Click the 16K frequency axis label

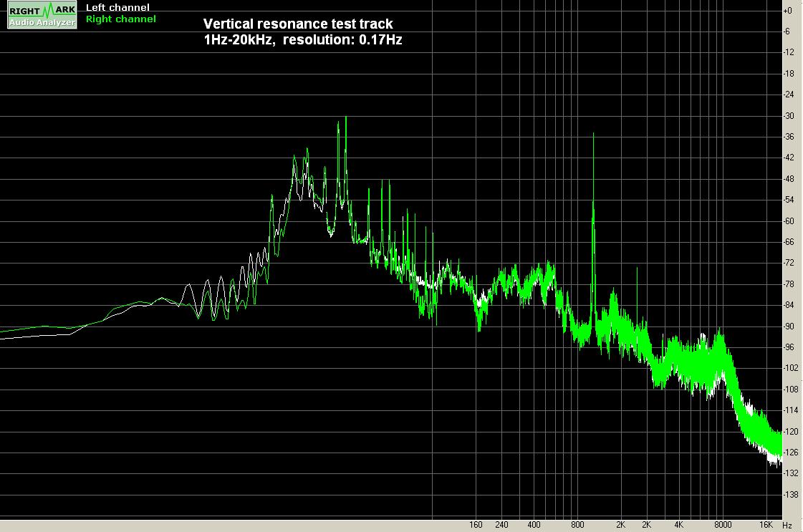[x=766, y=526]
